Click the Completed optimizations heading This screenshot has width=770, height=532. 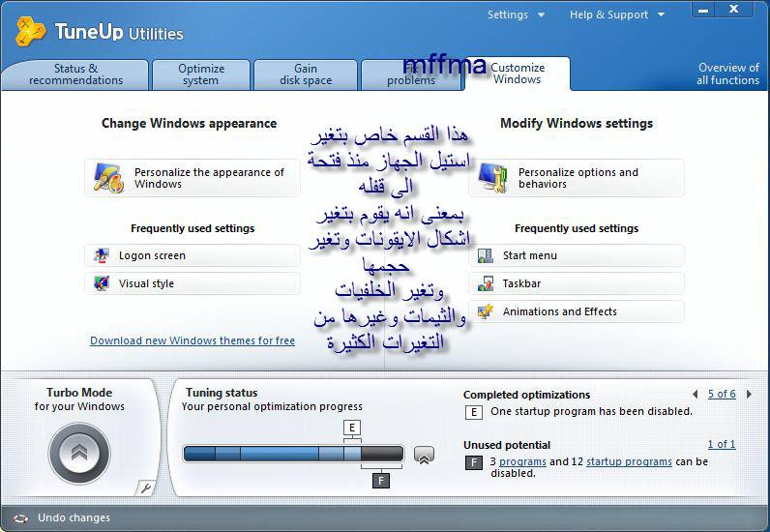click(526, 395)
